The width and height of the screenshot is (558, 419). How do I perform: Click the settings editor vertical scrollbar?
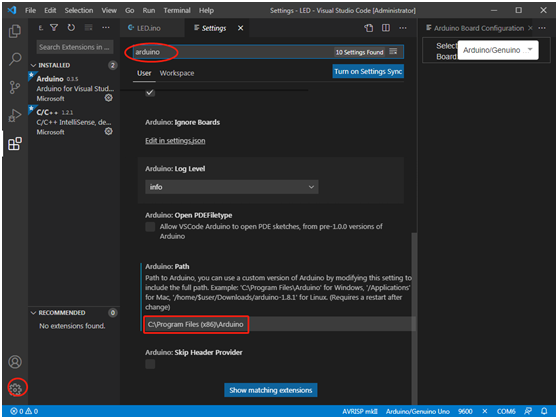click(414, 318)
